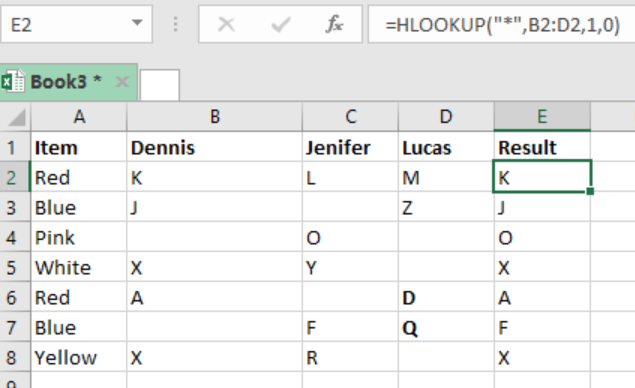Click the blank new tab next to Book3
This screenshot has width=635, height=388.
click(x=160, y=85)
